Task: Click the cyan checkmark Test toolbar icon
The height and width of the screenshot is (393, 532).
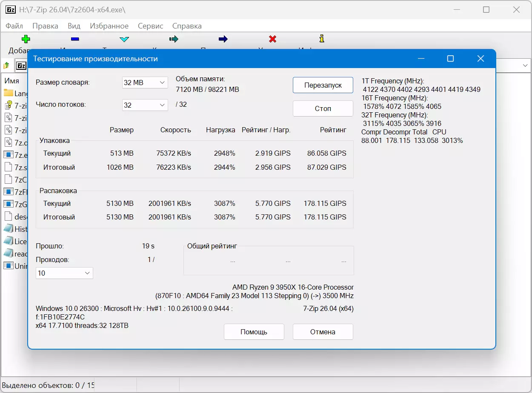Action: click(124, 39)
